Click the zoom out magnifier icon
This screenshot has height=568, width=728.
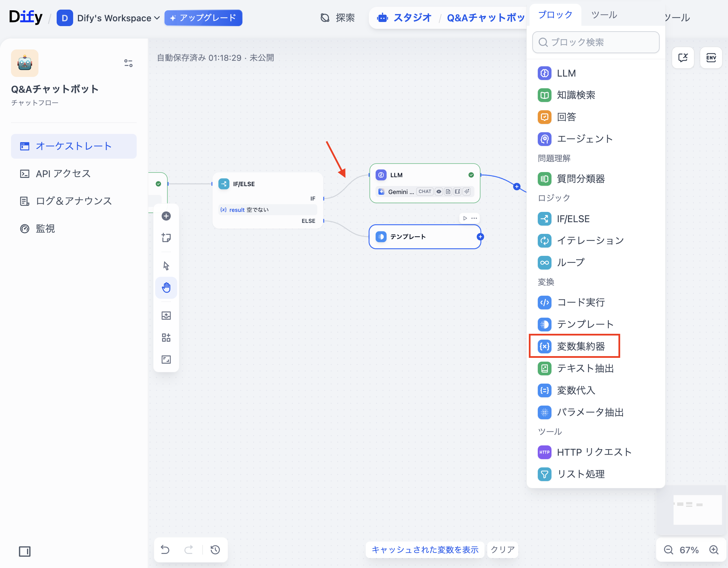point(668,550)
